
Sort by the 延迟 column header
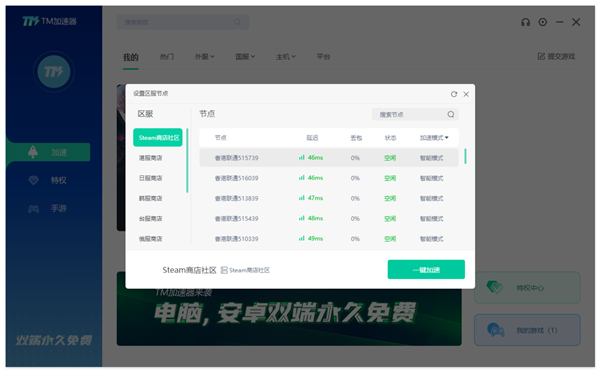point(312,138)
